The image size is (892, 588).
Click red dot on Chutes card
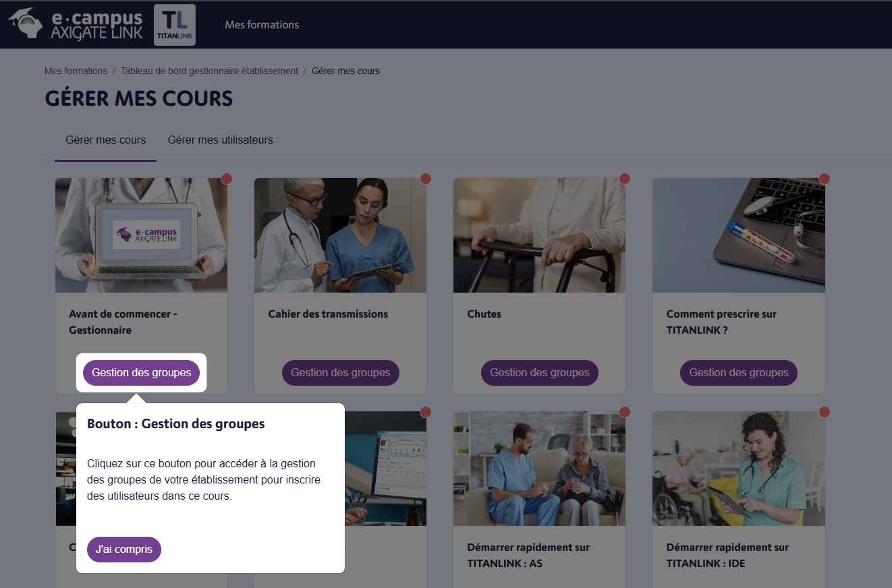(x=625, y=179)
